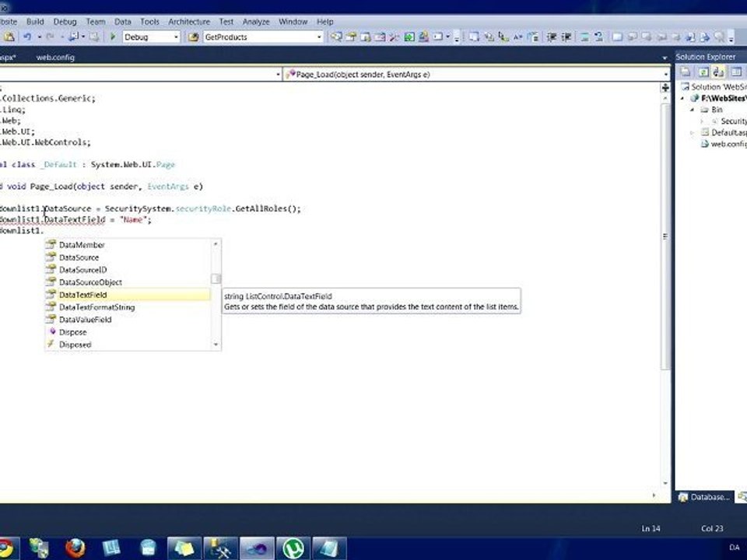Open the Test menu
Screen dimensions: 747x560
coord(226,22)
